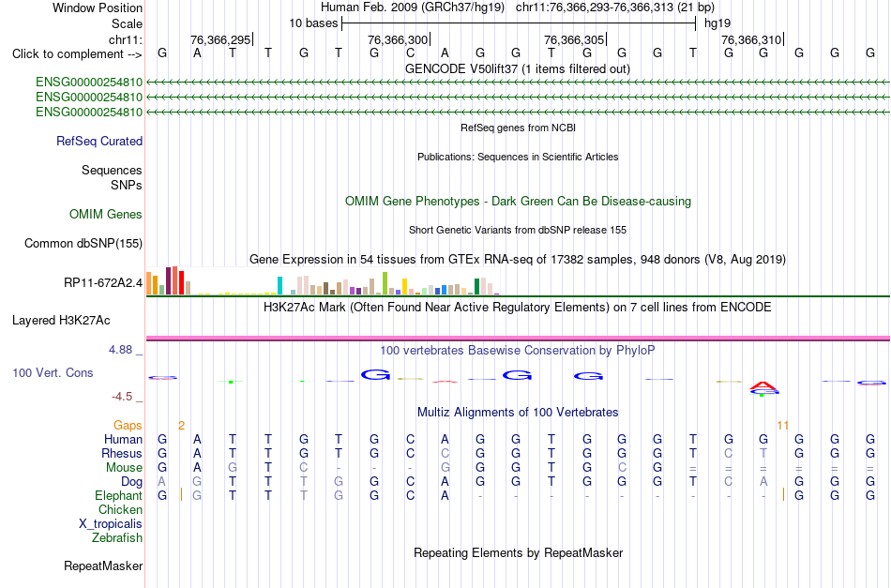
Task: Click the 76,366,305 ruler position
Action: [x=574, y=39]
